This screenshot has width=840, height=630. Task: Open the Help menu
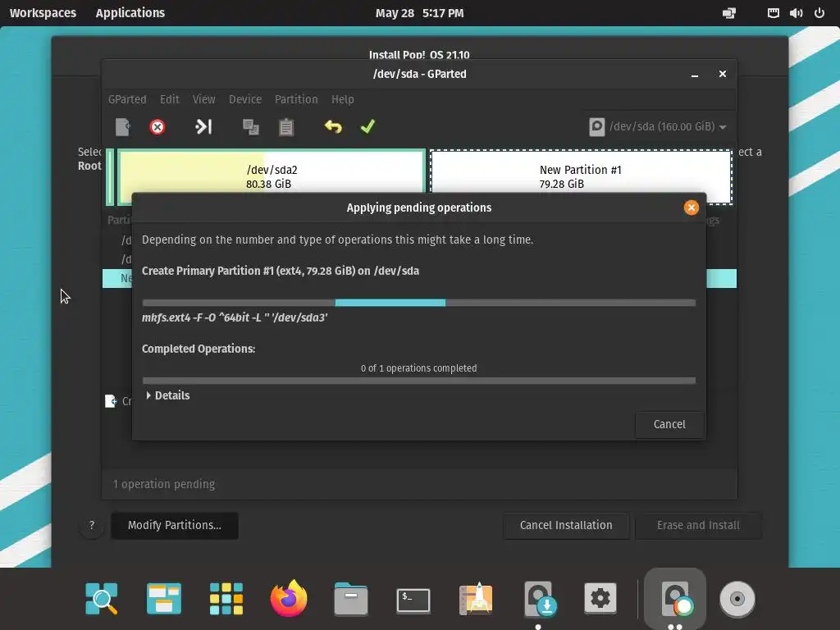342,99
